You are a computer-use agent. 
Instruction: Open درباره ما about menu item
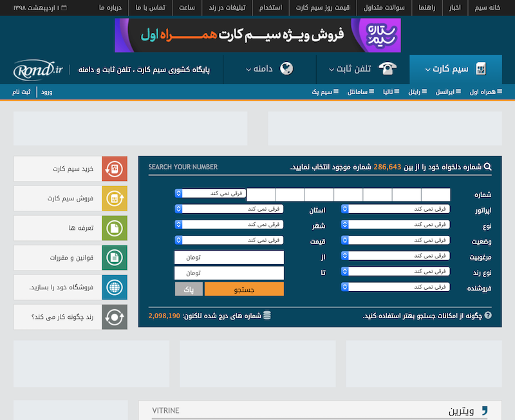click(x=110, y=8)
